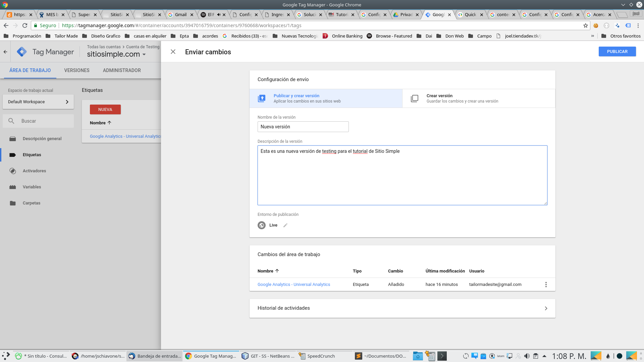Click the Tag Manager logo

pos(22,52)
